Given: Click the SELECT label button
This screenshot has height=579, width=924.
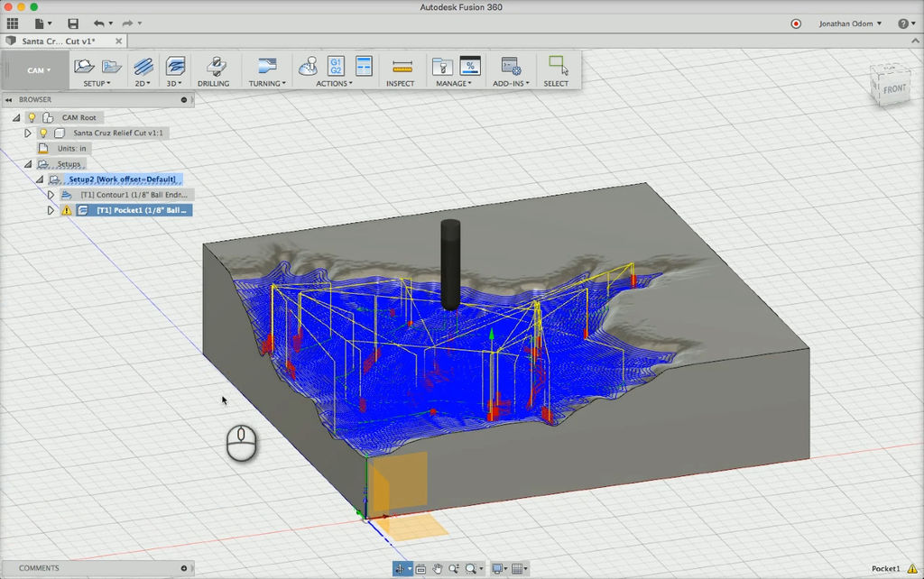Looking at the screenshot, I should [x=556, y=84].
